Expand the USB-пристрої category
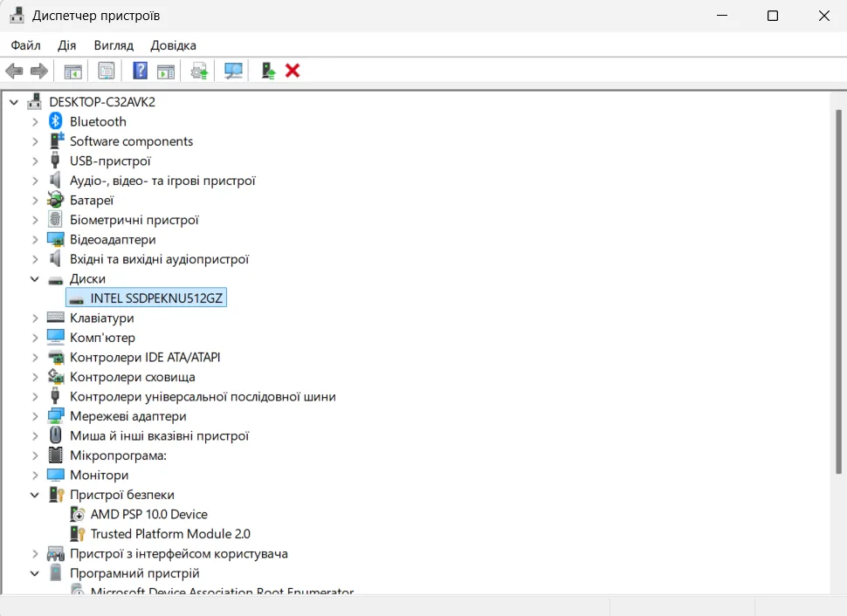 click(35, 161)
